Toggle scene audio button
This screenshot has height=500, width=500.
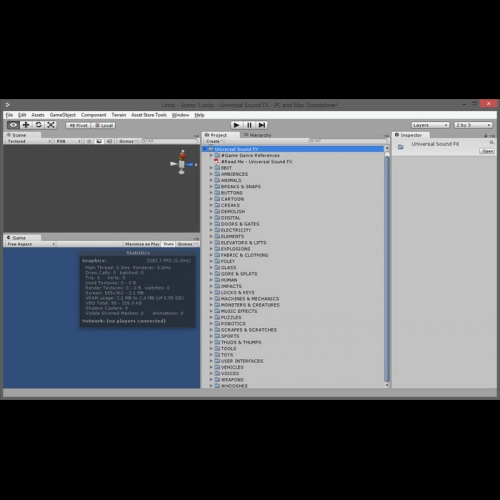point(109,141)
